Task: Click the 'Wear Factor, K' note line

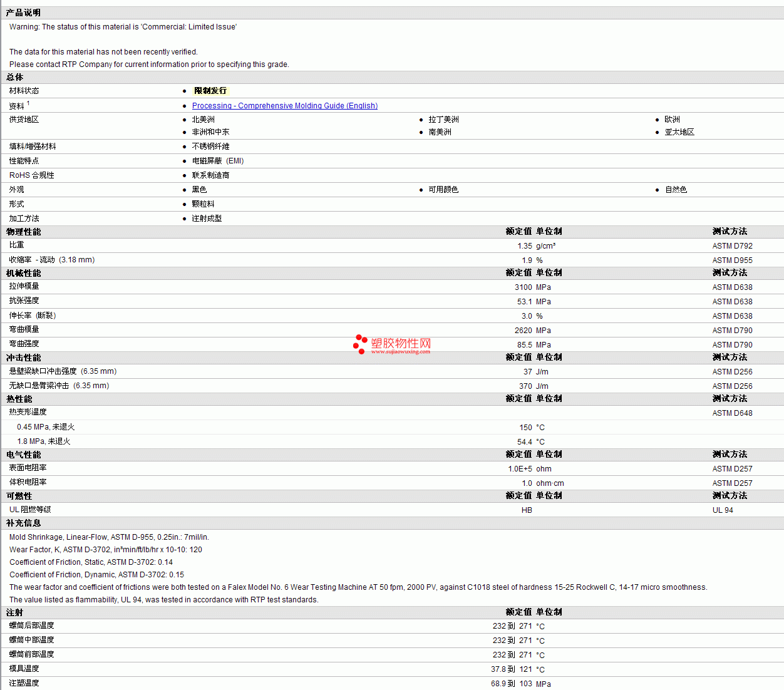Action: click(106, 550)
